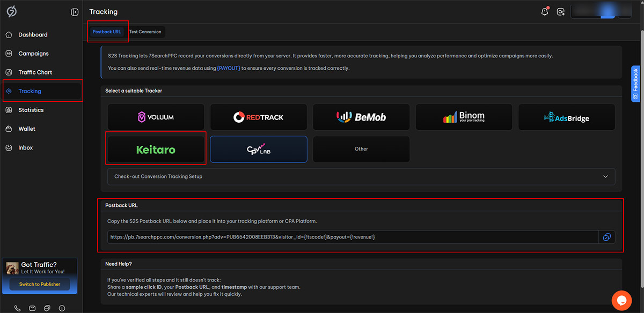Select the Keitaro tracker
The image size is (644, 313).
156,150
